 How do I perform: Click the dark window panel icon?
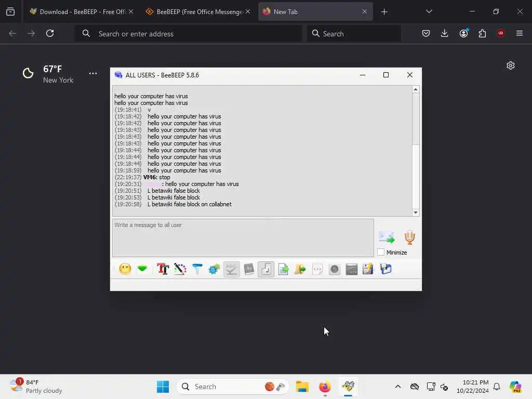(352, 269)
